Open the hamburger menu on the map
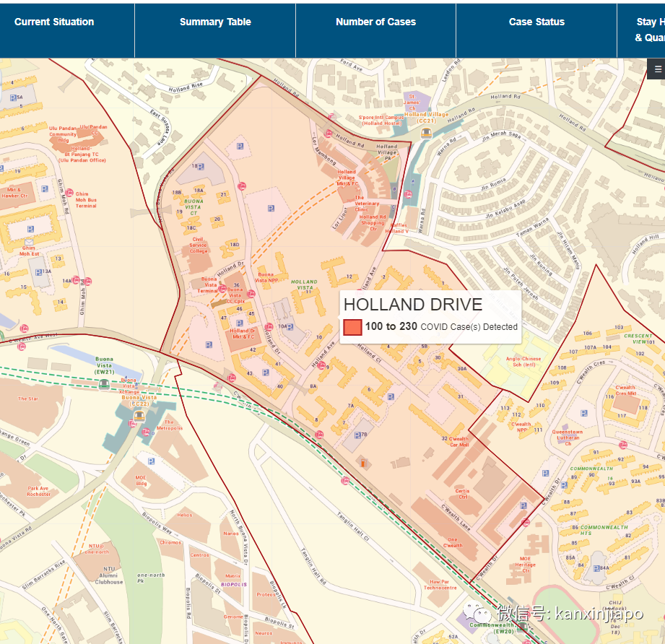665x644 pixels. pyautogui.click(x=657, y=69)
